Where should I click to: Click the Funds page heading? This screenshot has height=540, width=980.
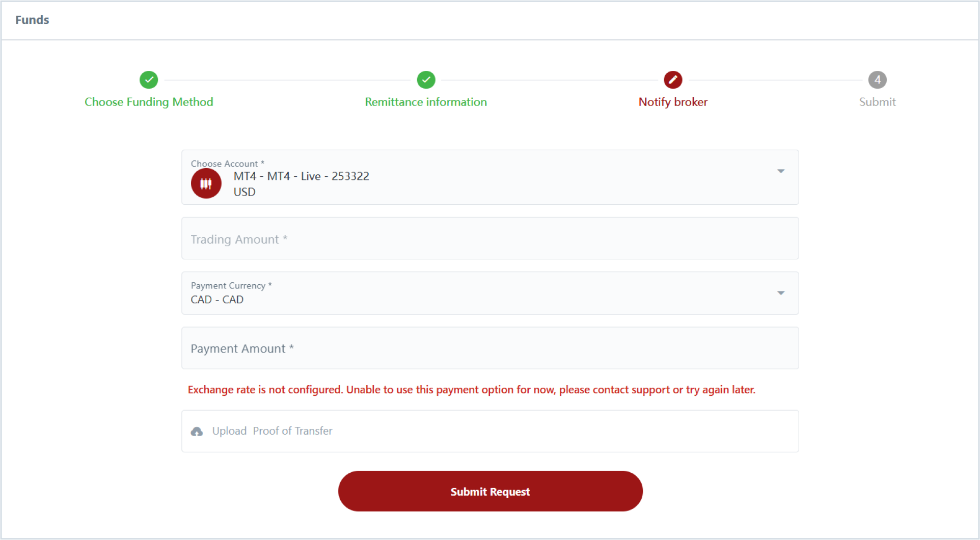pos(32,20)
